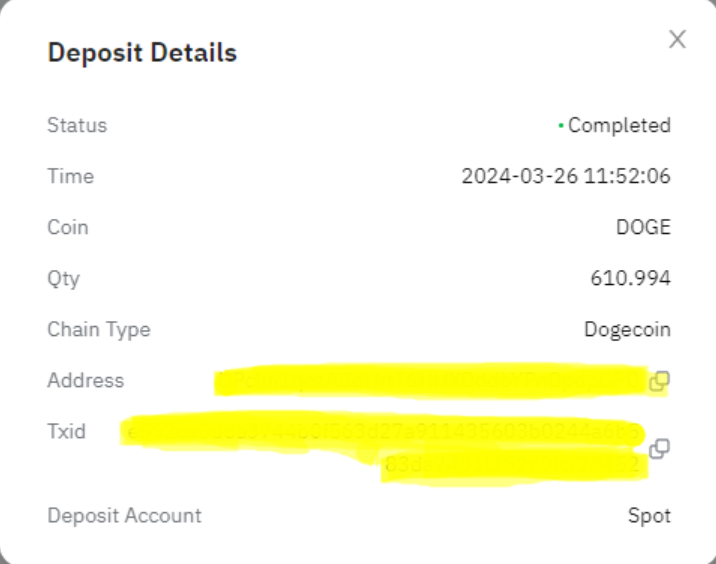Select the Dogecoin chain type value

(x=627, y=329)
